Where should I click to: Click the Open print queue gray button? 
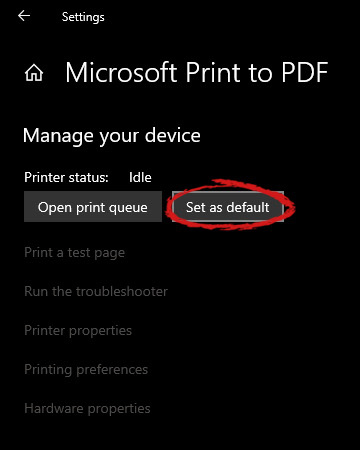click(x=93, y=207)
